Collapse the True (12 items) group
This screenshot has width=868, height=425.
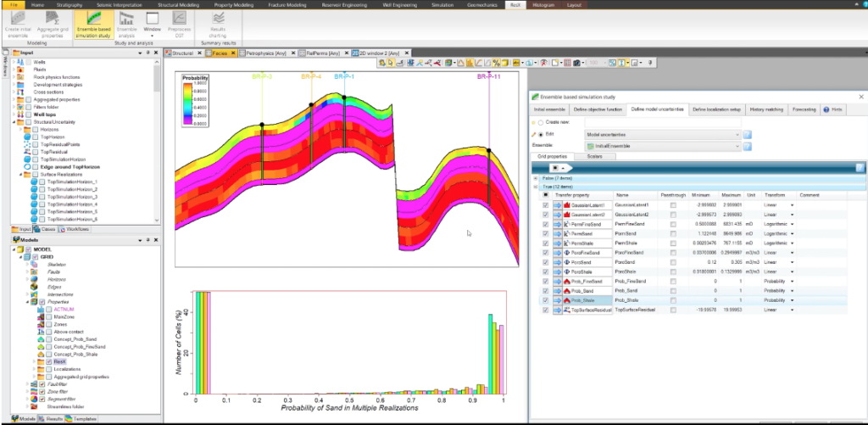[535, 187]
